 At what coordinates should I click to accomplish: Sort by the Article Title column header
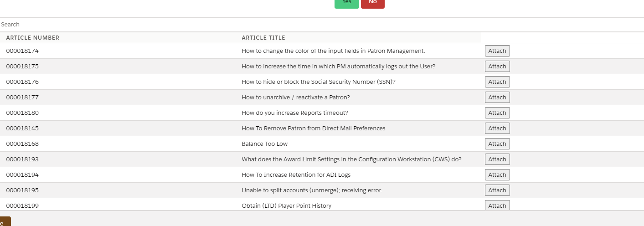(263, 38)
